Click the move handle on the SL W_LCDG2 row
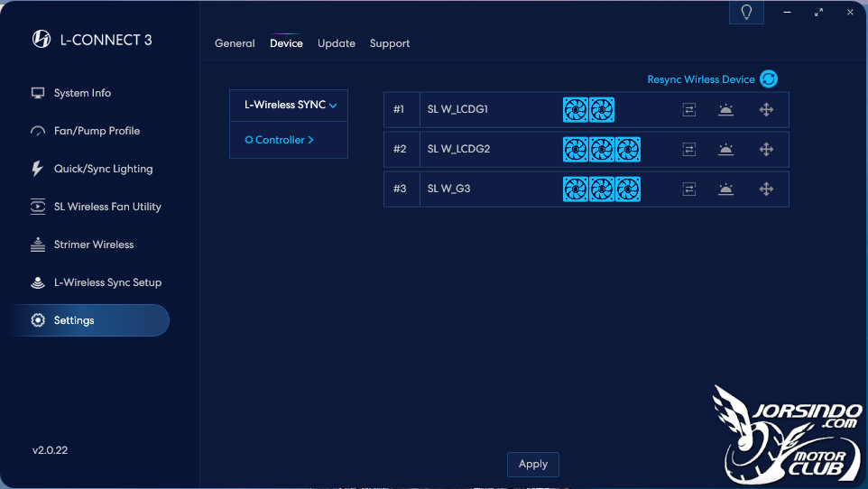Viewport: 868px width, 489px height. 766,149
